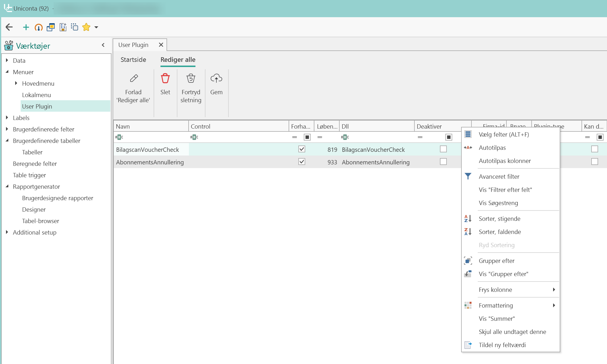Image resolution: width=607 pixels, height=364 pixels.
Task: Choose Vis "Grupper efter" menu item
Action: [x=511, y=274]
